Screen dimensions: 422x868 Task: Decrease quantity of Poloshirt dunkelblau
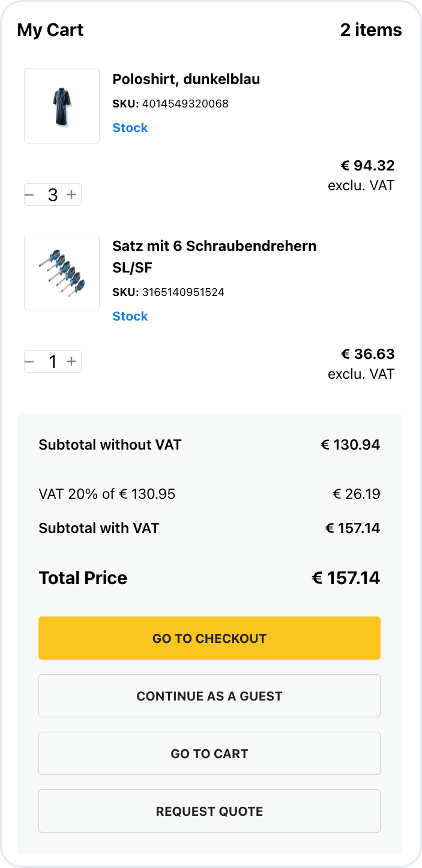point(29,194)
